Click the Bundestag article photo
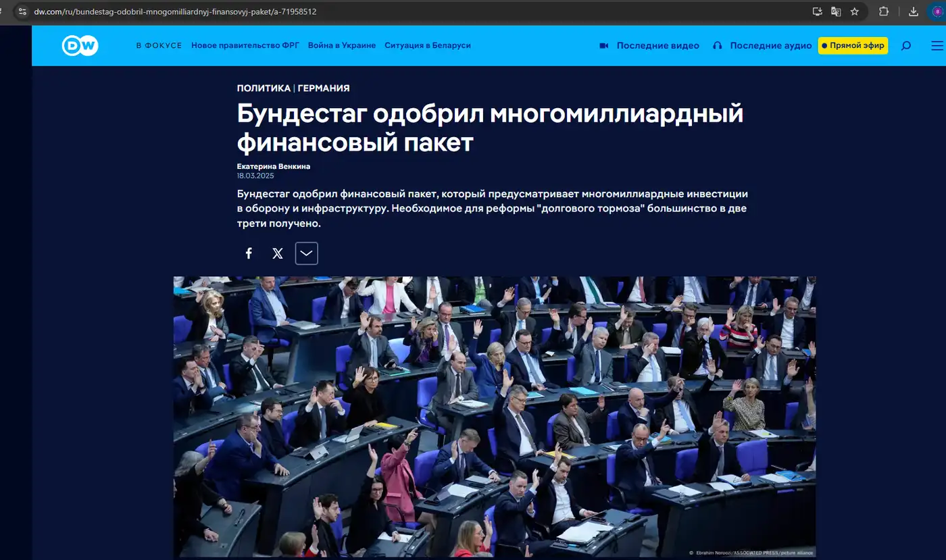 [x=494, y=417]
